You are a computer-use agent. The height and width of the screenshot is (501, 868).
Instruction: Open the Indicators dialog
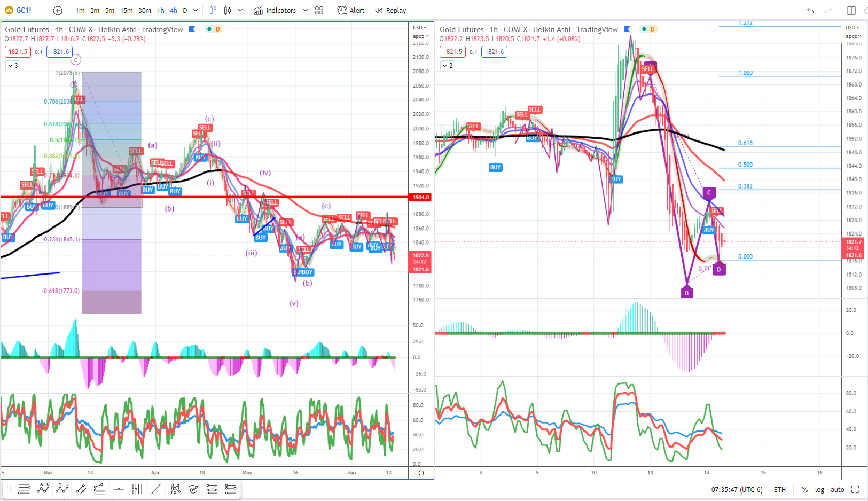pyautogui.click(x=275, y=11)
